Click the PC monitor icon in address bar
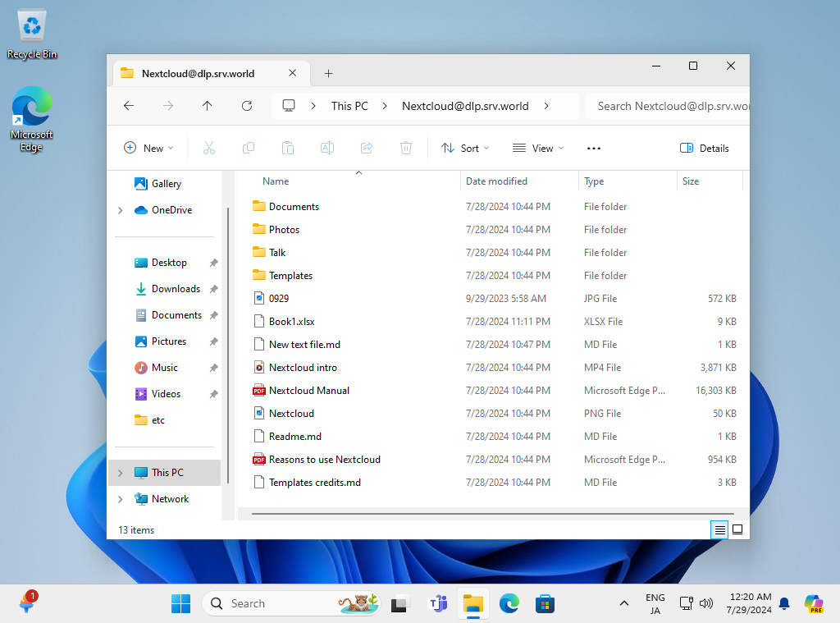The width and height of the screenshot is (840, 623). (289, 106)
